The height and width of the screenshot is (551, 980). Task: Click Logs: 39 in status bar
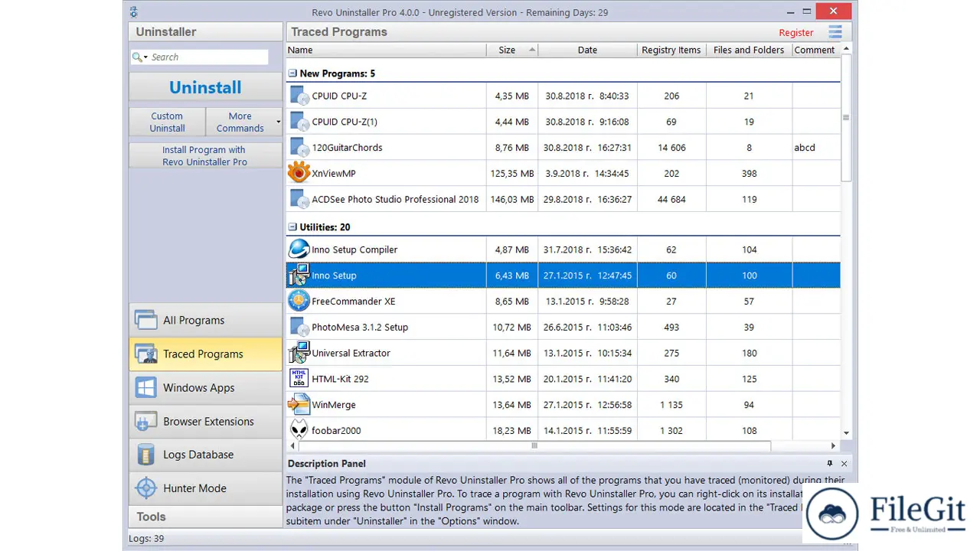(x=146, y=539)
